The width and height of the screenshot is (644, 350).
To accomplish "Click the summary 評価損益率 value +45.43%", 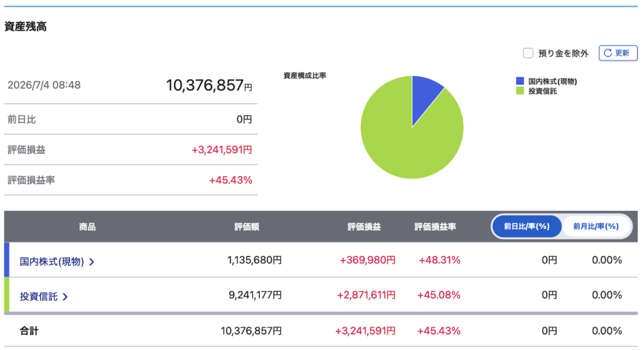I will [x=230, y=180].
